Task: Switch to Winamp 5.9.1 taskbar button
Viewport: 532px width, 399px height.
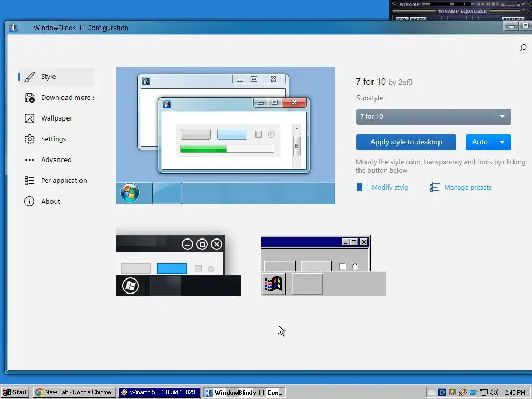Action: [159, 392]
